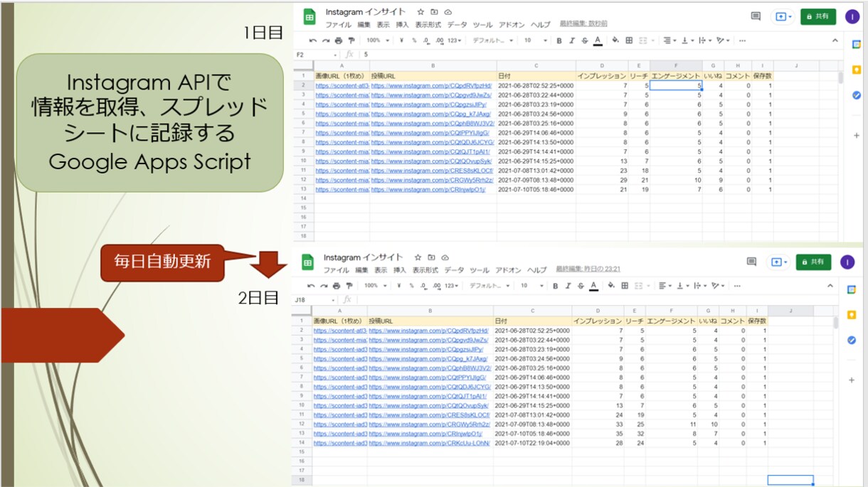Open the ファイル menu in the top spreadsheet
Viewport: 868px width, 487px height.
pos(338,24)
